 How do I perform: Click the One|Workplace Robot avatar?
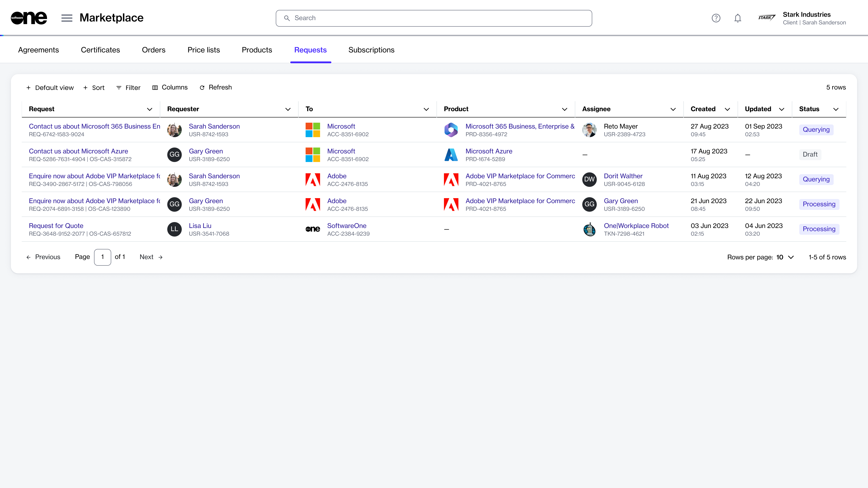589,229
